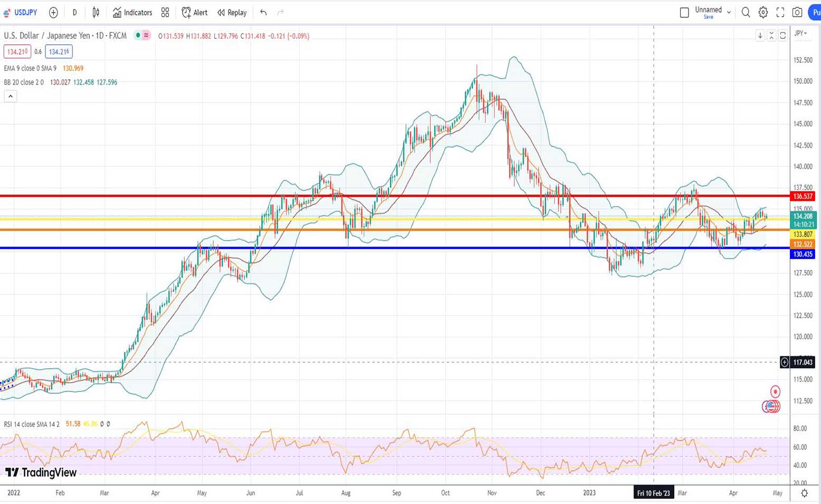Collapse the indicator legend with chevron
Viewport: 821px width, 504px height.
11,96
